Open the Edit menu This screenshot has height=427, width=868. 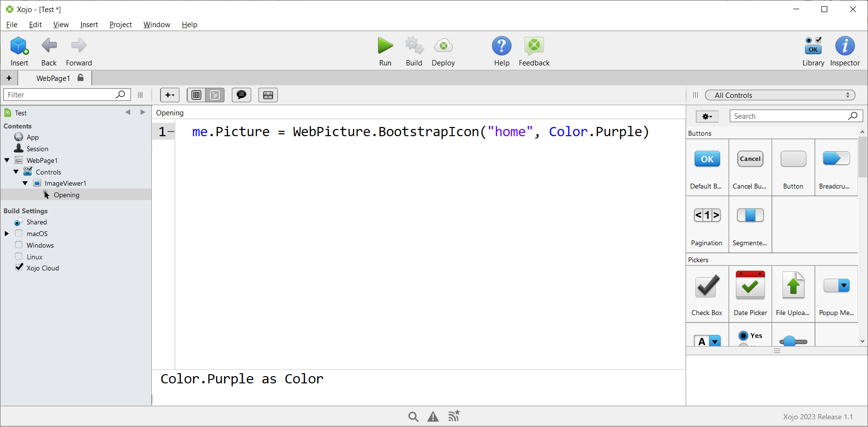(x=35, y=25)
